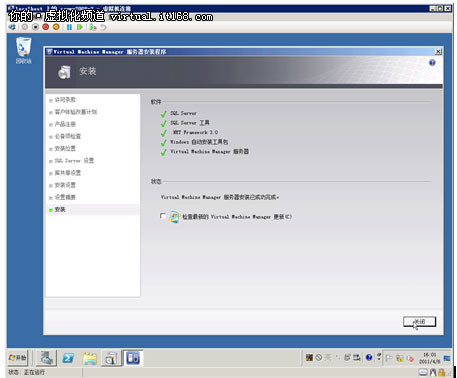The height and width of the screenshot is (378, 457).
Task: Select the 许可条款 step in the sidebar
Action: coord(65,100)
